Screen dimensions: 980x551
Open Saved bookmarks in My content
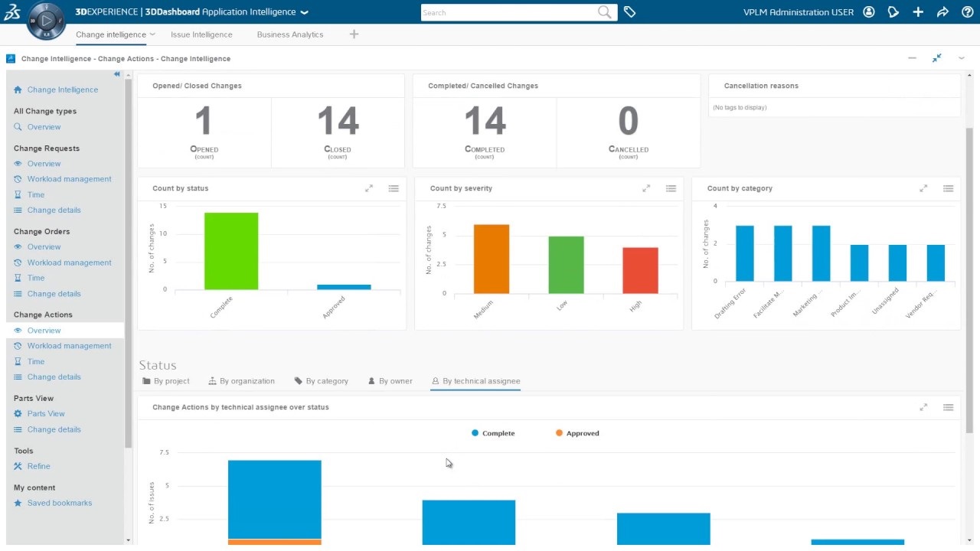click(x=59, y=503)
